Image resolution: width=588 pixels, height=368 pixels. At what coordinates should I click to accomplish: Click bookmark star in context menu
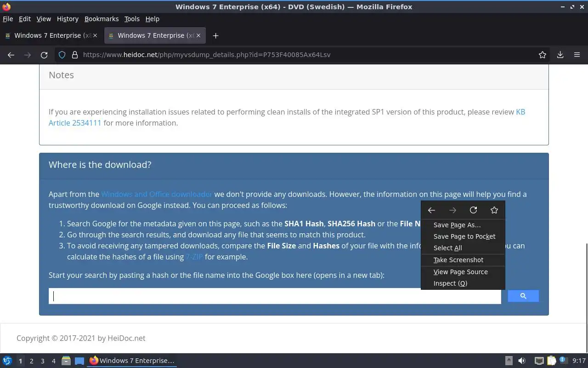[x=494, y=210]
